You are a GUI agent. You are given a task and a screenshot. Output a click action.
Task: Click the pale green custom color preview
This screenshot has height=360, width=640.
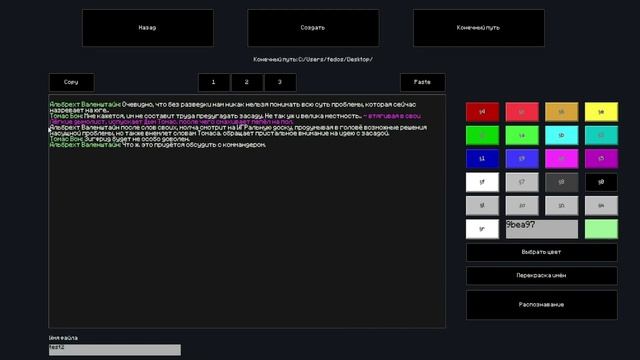pos(601,229)
